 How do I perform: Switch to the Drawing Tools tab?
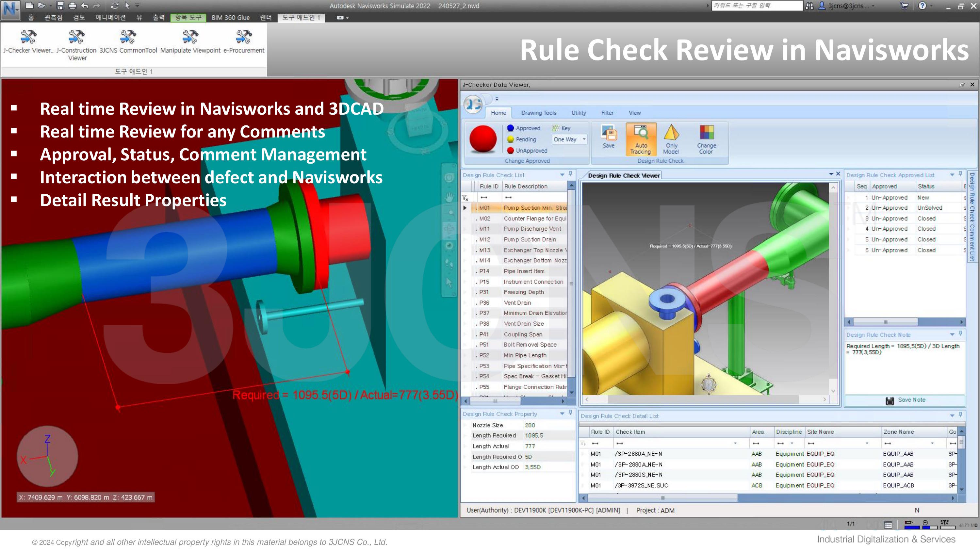(x=539, y=113)
